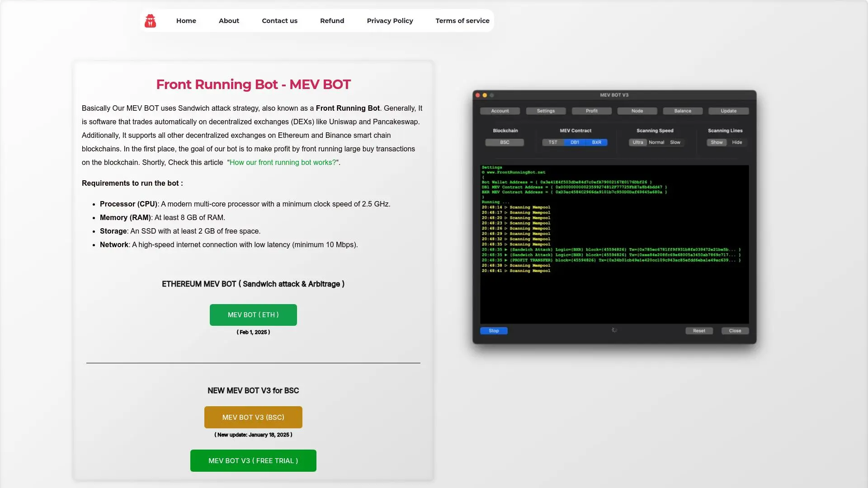
Task: Start the MEV BOT V3 ( FREE TRIAL )
Action: [x=253, y=461]
